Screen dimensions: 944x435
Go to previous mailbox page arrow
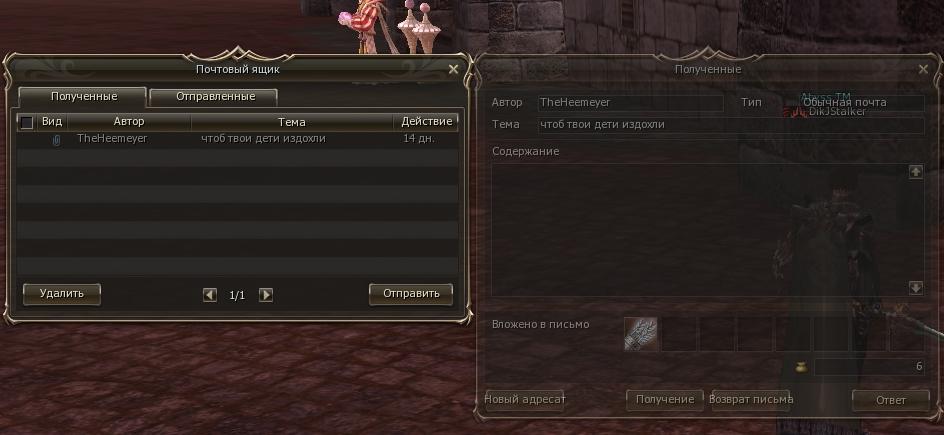(x=210, y=295)
